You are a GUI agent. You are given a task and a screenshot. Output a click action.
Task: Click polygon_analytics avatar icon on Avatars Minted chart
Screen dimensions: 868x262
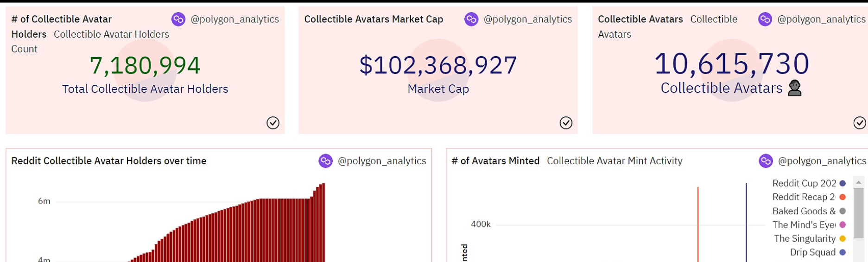[766, 161]
